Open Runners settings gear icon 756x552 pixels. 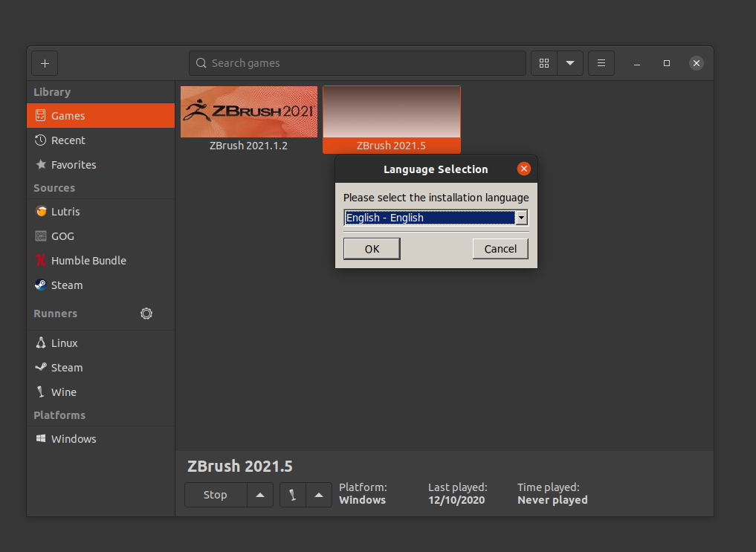146,314
